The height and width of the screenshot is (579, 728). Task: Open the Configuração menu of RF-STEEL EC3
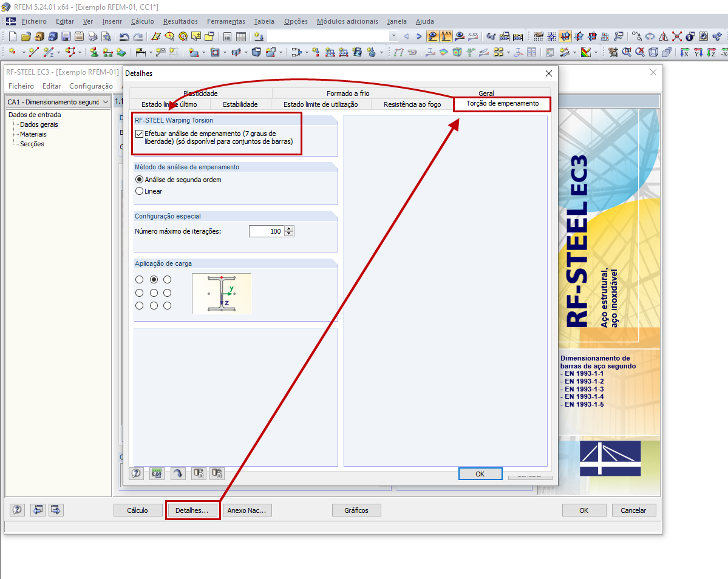(91, 86)
